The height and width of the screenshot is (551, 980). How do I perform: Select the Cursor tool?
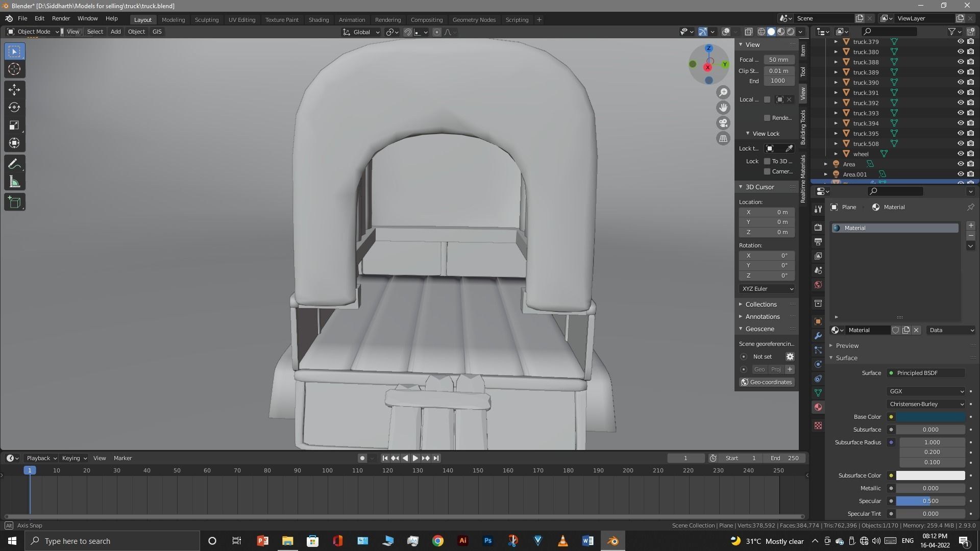14,69
